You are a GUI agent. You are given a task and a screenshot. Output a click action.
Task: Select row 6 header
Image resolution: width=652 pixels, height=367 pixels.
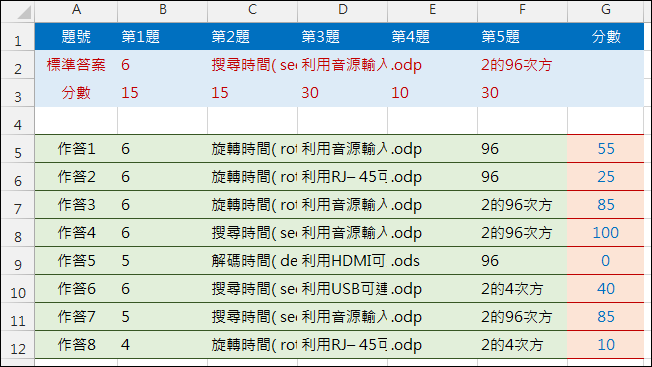click(x=18, y=177)
